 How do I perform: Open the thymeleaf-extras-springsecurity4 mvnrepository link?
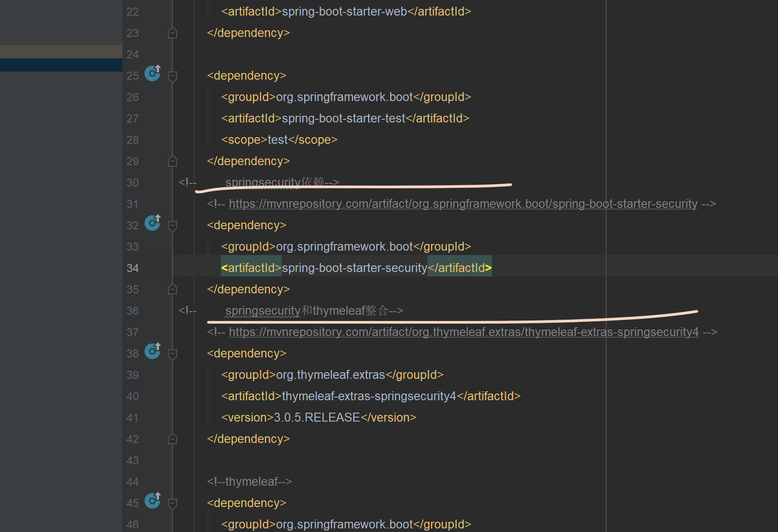464,332
